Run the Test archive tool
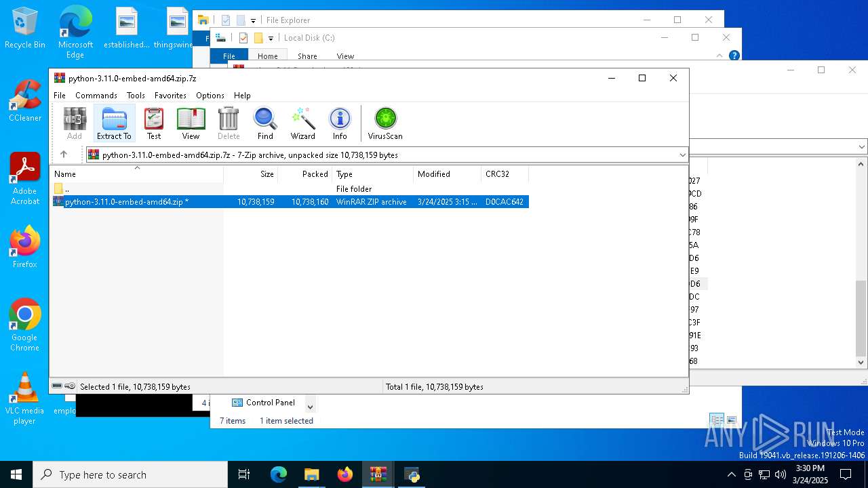This screenshot has width=868, height=488. (154, 123)
